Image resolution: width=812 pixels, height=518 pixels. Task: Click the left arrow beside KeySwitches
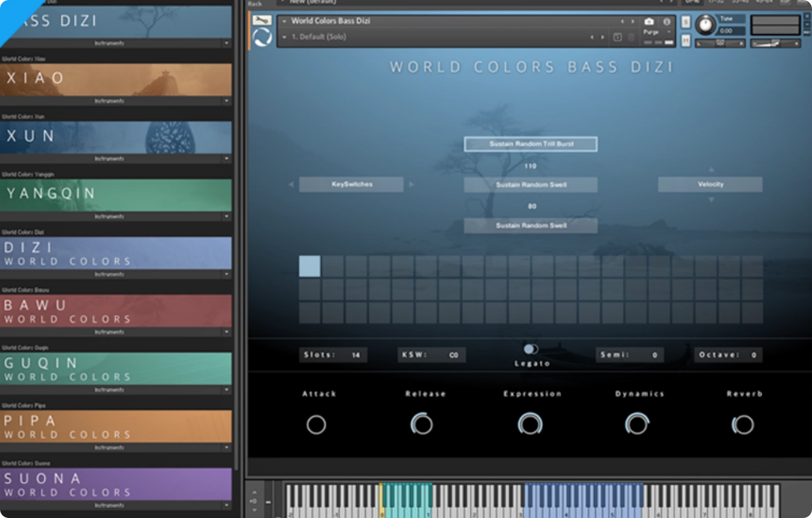point(291,185)
